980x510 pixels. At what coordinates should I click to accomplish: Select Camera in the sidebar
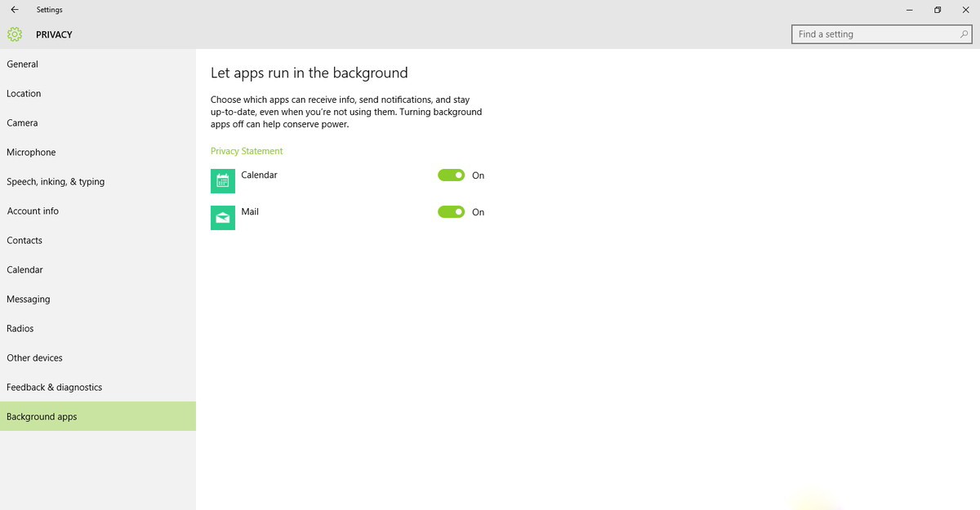click(22, 123)
